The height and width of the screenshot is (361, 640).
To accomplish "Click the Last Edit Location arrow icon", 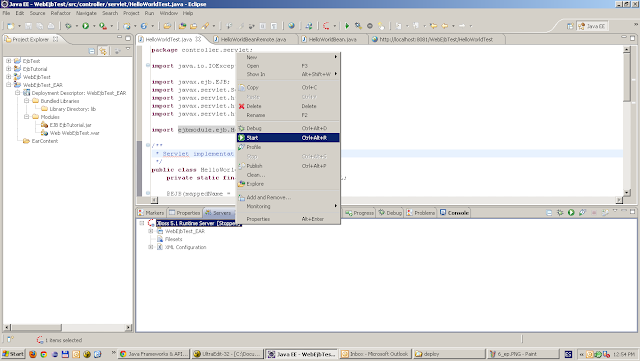I will click(x=433, y=26).
